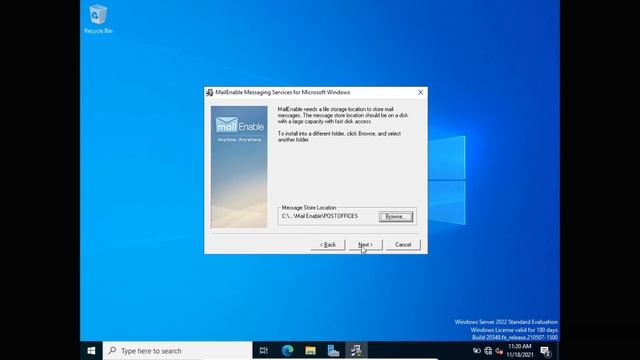Open the network tray icon

[x=488, y=351]
